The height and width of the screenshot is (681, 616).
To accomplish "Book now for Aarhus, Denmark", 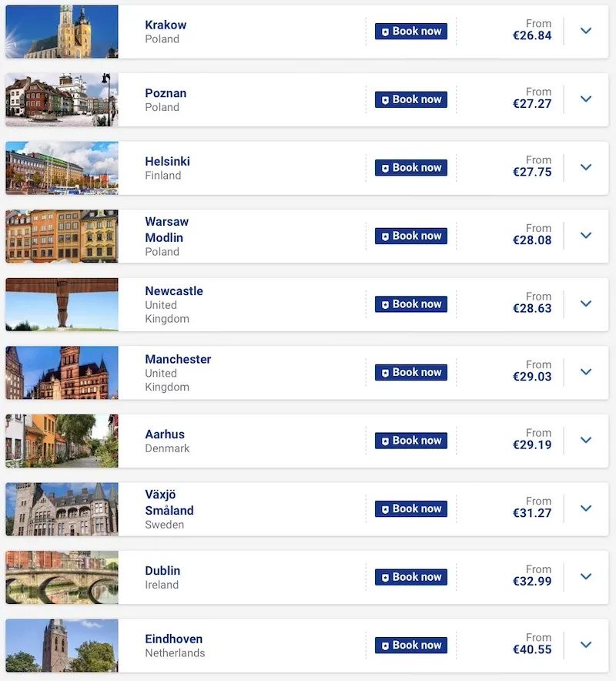I will [411, 441].
